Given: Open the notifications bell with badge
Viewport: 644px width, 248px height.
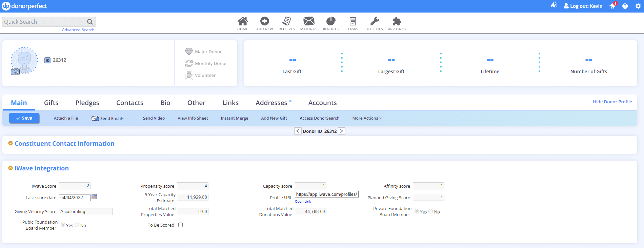Looking at the screenshot, I should tap(613, 5).
